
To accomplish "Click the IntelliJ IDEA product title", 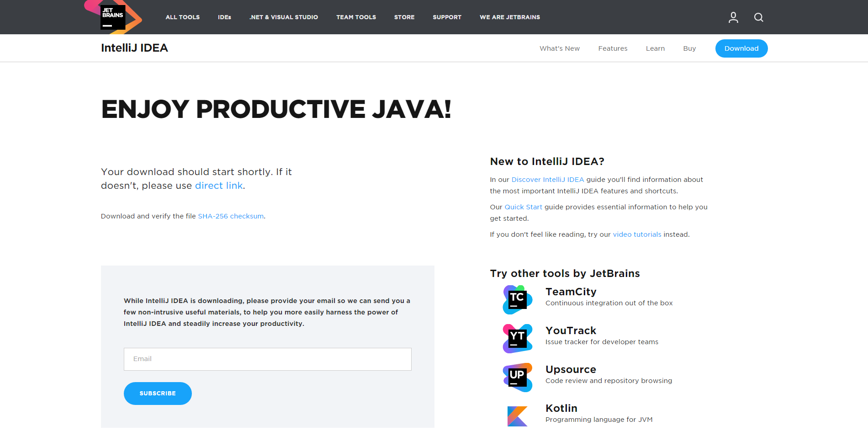I will point(134,48).
